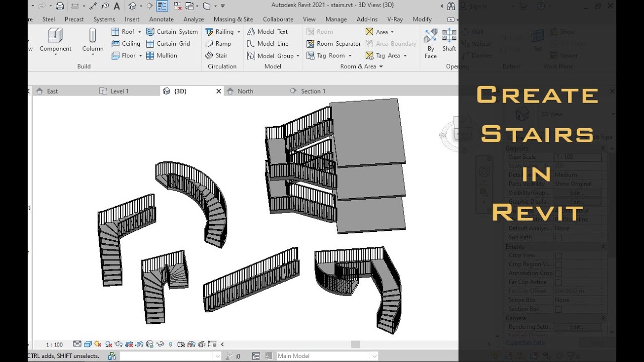The width and height of the screenshot is (644, 362).
Task: Open the Roof dropdown arrow
Action: (x=139, y=32)
